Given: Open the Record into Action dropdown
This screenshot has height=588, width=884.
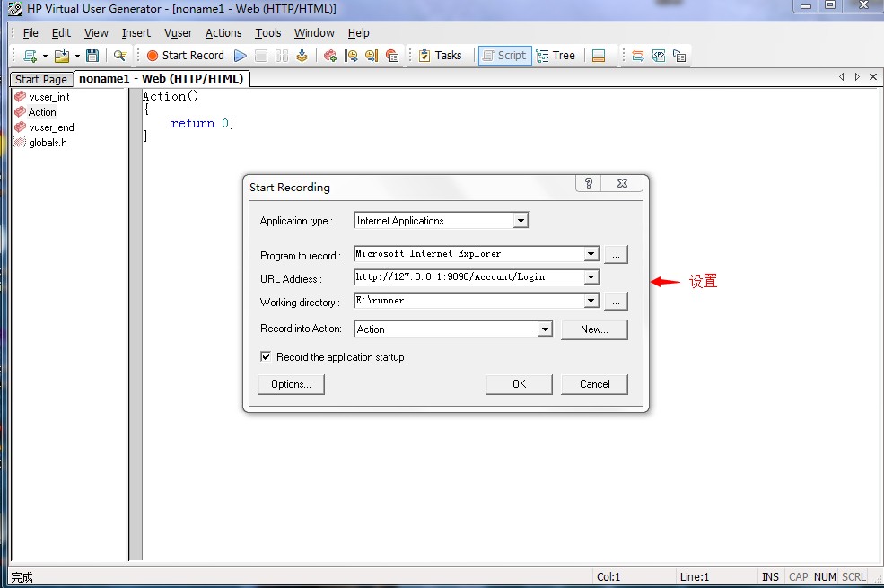Looking at the screenshot, I should click(545, 329).
